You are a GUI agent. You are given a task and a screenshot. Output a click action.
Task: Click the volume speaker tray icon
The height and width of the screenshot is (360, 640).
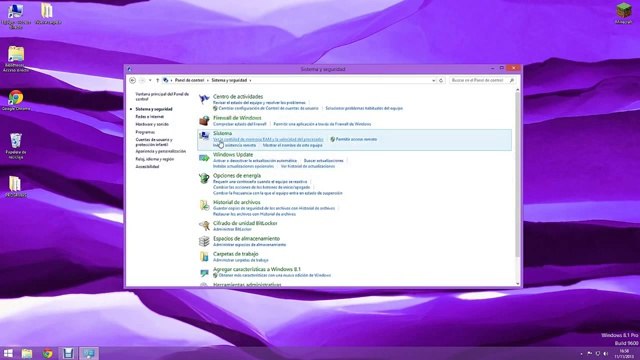606,353
